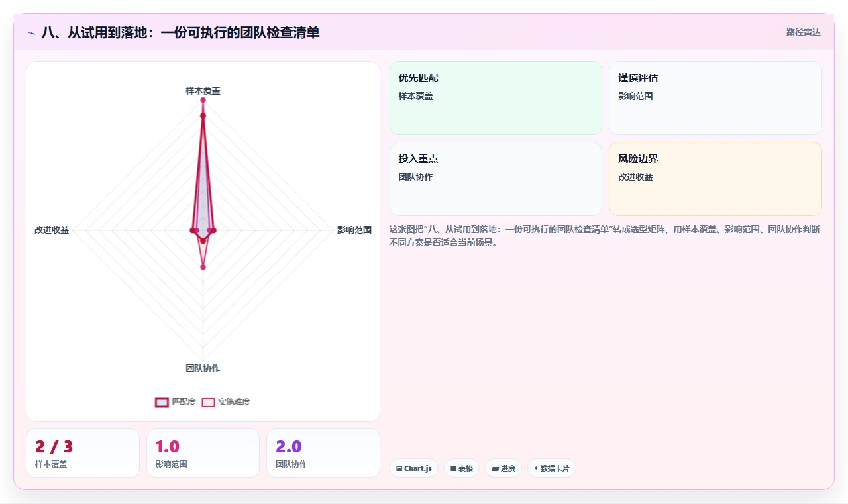
Task: Click the description paragraph starting 这张图把
Action: 604,236
